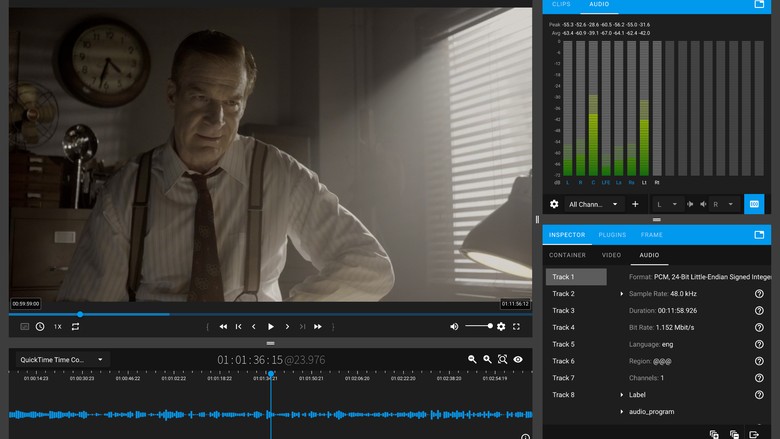Viewport: 780px width, 439px height.
Task: Zoom out the timeline
Action: click(x=472, y=359)
